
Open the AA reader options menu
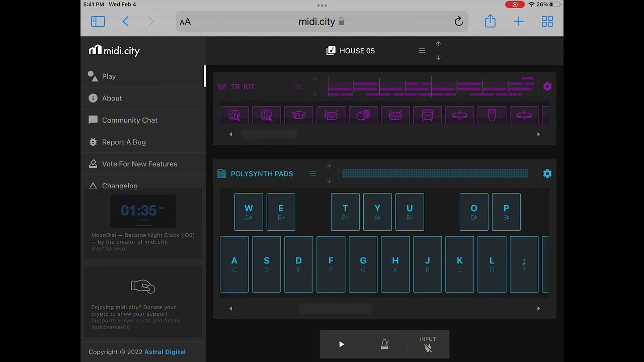(185, 22)
